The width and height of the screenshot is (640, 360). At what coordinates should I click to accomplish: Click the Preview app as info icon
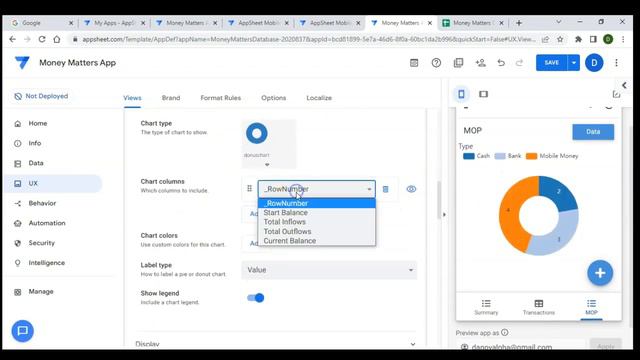(x=505, y=333)
